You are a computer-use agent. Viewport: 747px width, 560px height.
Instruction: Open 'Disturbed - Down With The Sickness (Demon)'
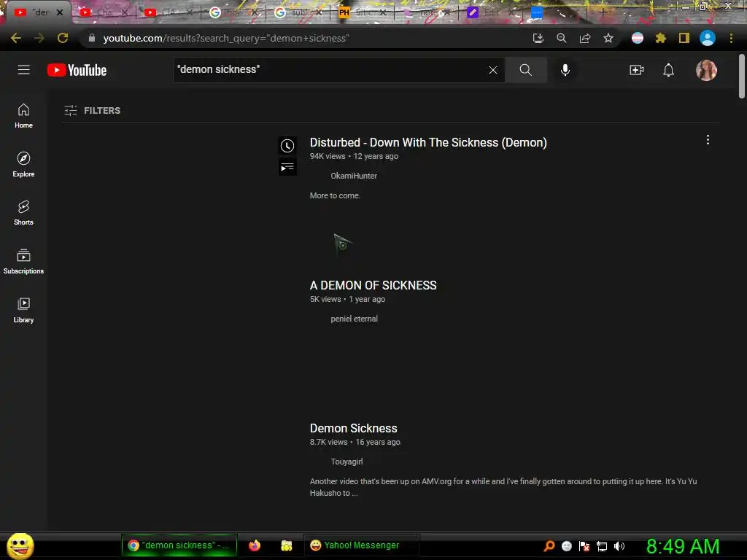click(428, 142)
